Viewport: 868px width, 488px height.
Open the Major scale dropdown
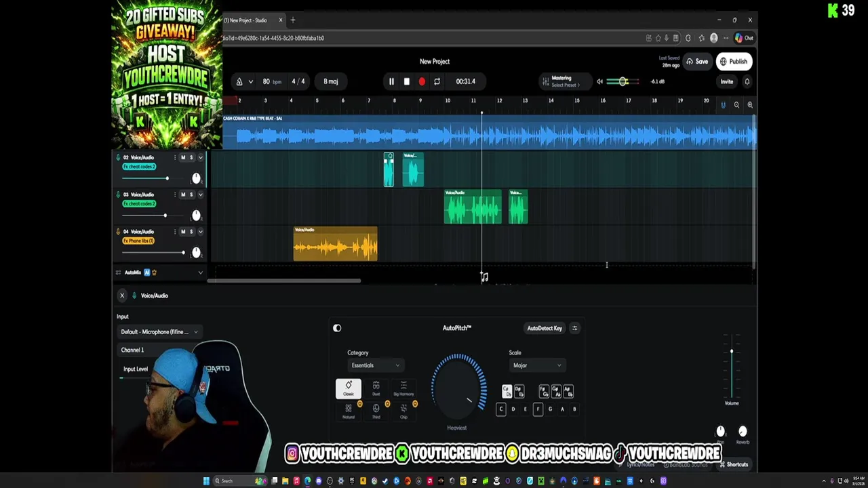coord(536,365)
